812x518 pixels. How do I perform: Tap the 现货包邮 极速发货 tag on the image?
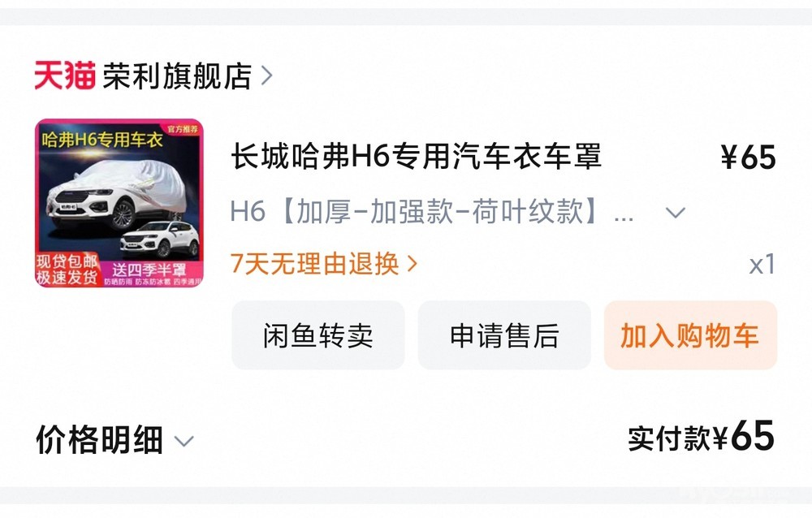(67, 270)
